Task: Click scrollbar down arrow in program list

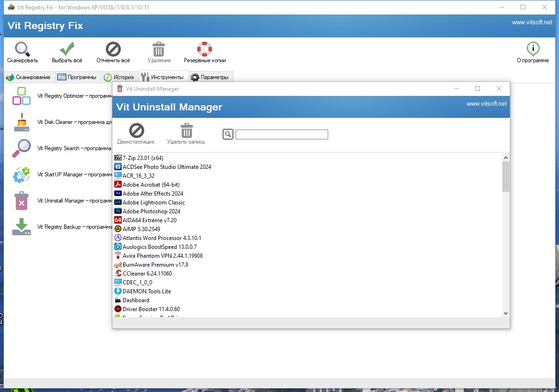Action: click(x=506, y=313)
